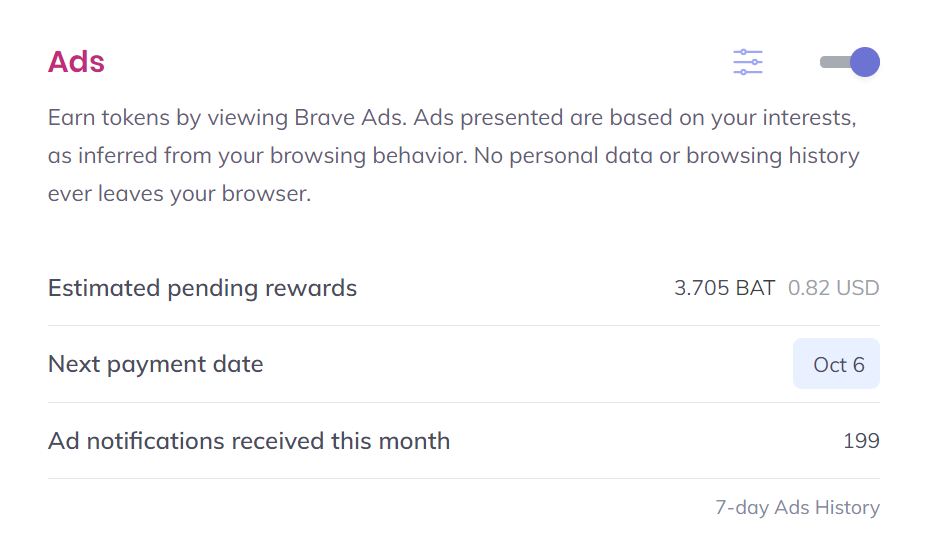
Task: Toggle the Ads switch off
Action: tap(850, 62)
